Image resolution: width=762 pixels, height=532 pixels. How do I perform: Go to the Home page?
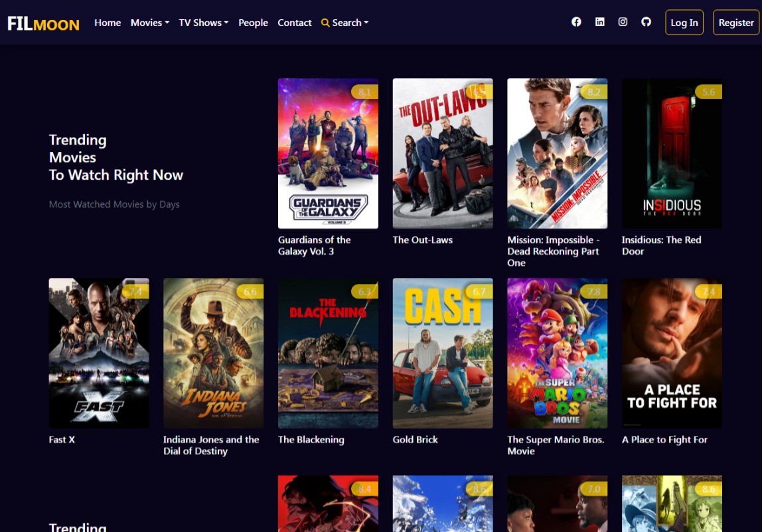click(108, 23)
